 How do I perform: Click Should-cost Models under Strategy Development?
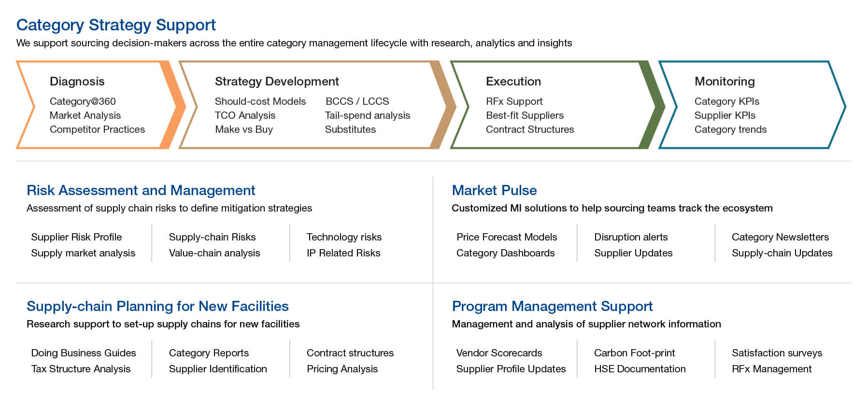click(260, 101)
